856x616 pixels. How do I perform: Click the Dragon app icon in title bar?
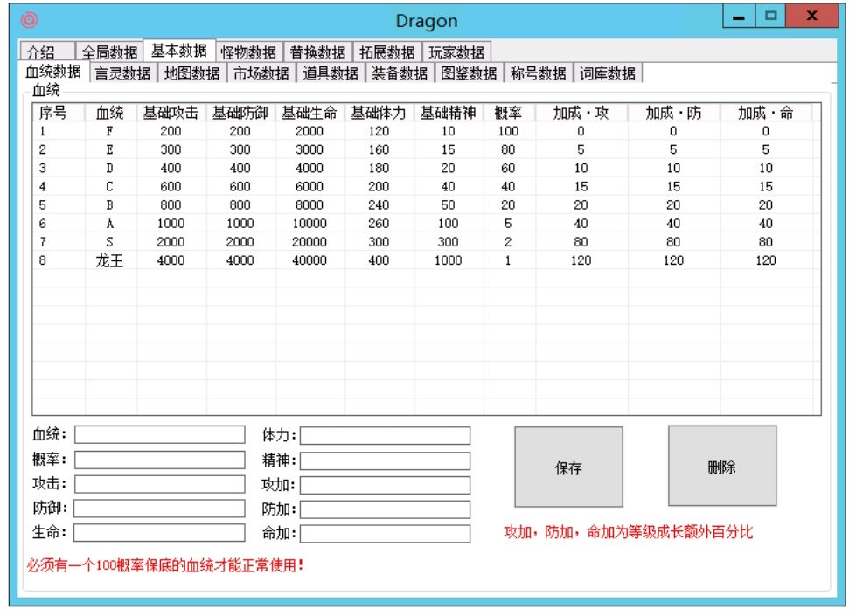click(30, 20)
